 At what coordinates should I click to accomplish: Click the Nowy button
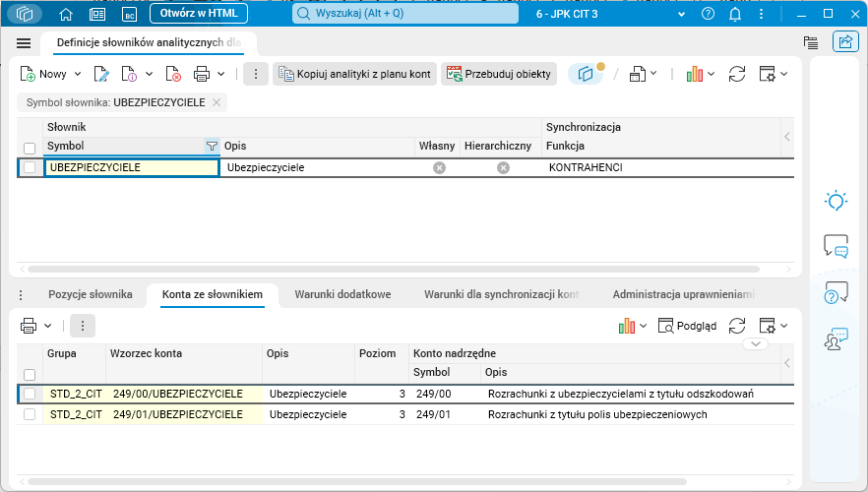point(43,74)
